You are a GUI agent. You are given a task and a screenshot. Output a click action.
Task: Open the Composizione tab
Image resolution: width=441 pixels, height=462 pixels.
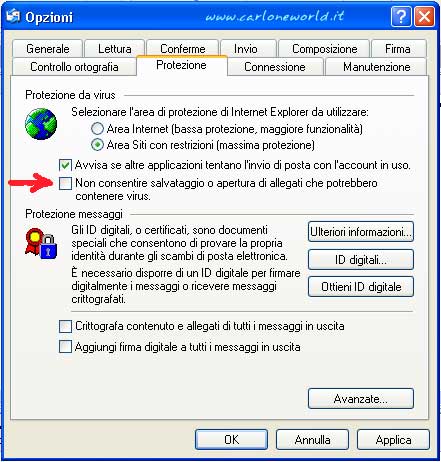point(324,49)
